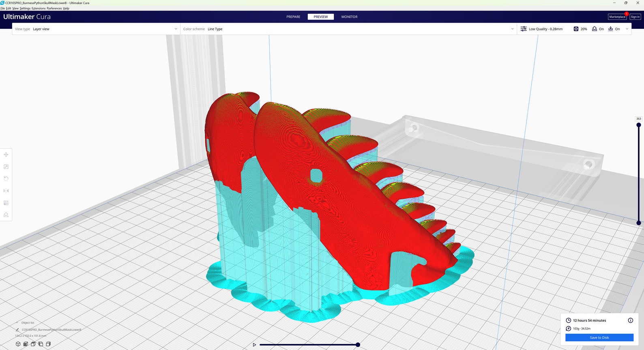
Task: Open the File menu
Action: [x=2, y=9]
